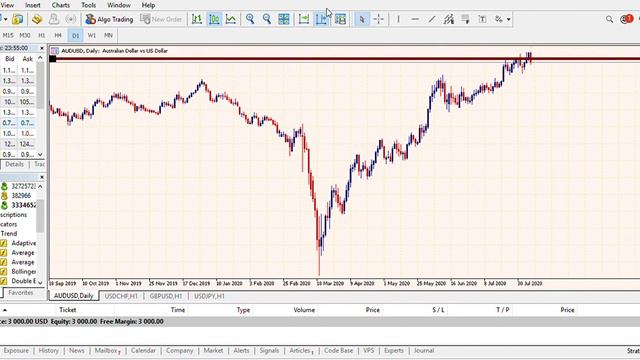Click the signals broadcast icon in toolbar
The image size is (640, 360).
(71, 19)
